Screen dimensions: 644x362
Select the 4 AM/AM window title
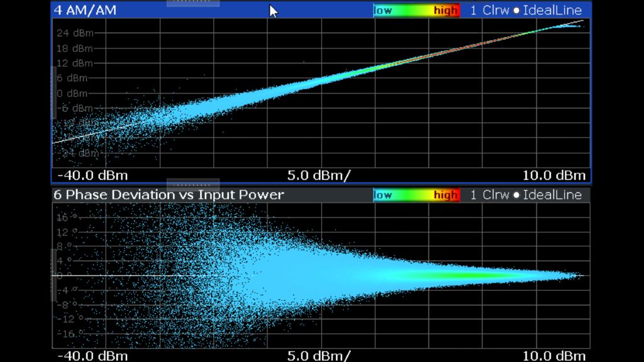85,10
